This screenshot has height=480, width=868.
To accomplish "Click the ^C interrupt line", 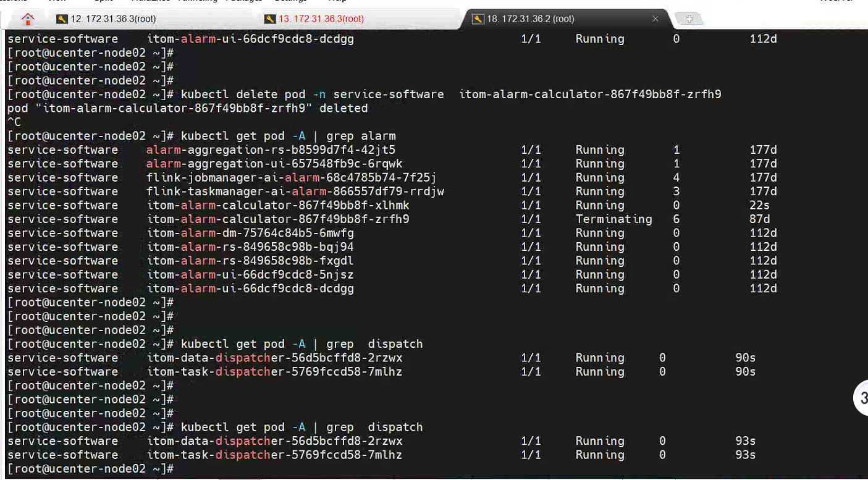I will [14, 122].
